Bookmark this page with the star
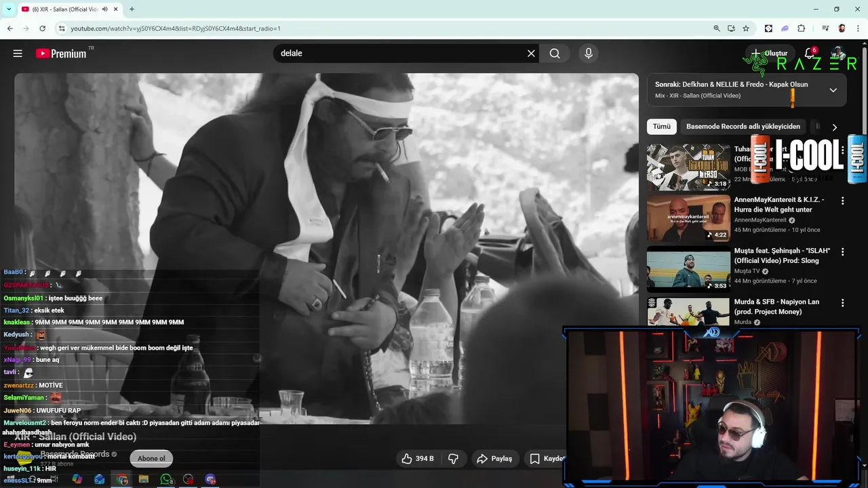The width and height of the screenshot is (868, 488). 746,28
